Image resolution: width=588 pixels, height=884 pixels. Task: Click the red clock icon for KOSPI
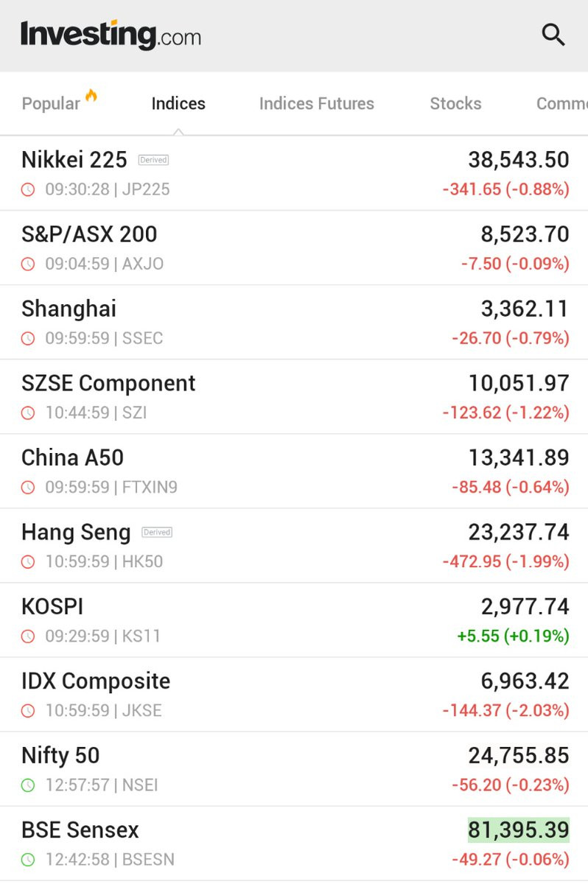click(28, 636)
